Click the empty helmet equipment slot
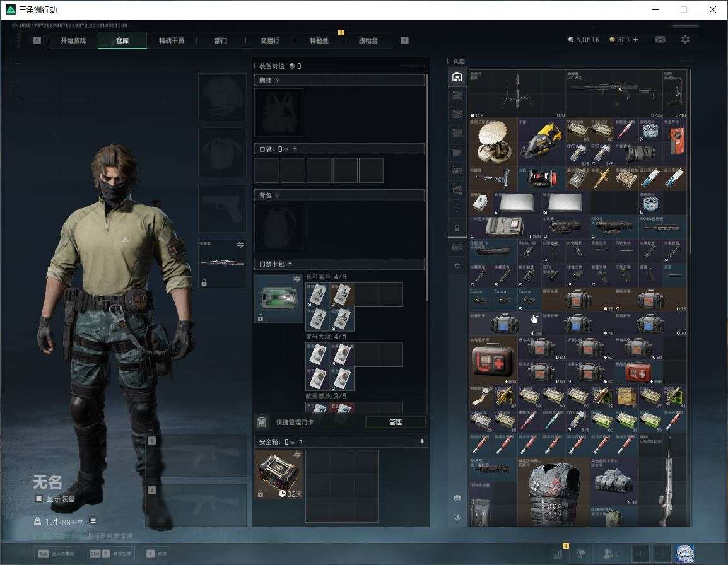Screen dimensions: 728x565 (222, 97)
